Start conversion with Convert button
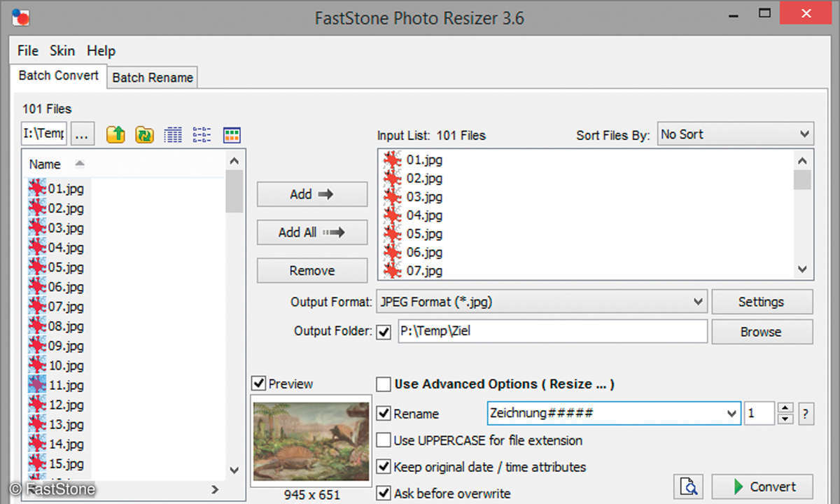This screenshot has width=840, height=504. tap(762, 487)
